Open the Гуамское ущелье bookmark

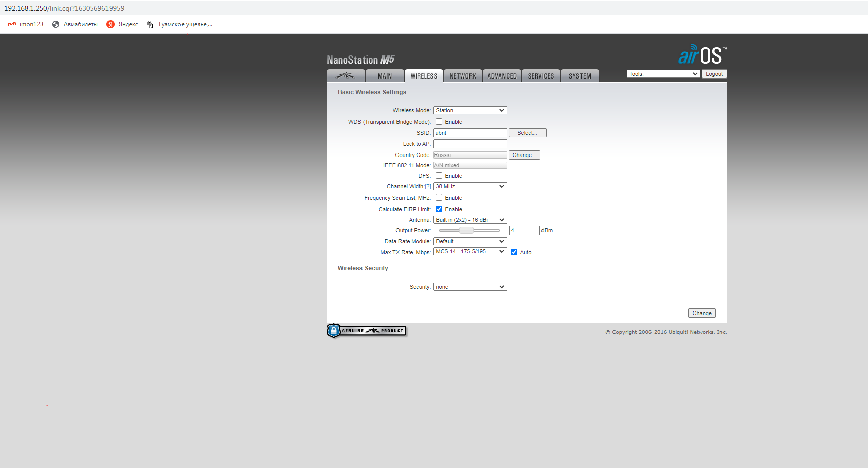[179, 24]
